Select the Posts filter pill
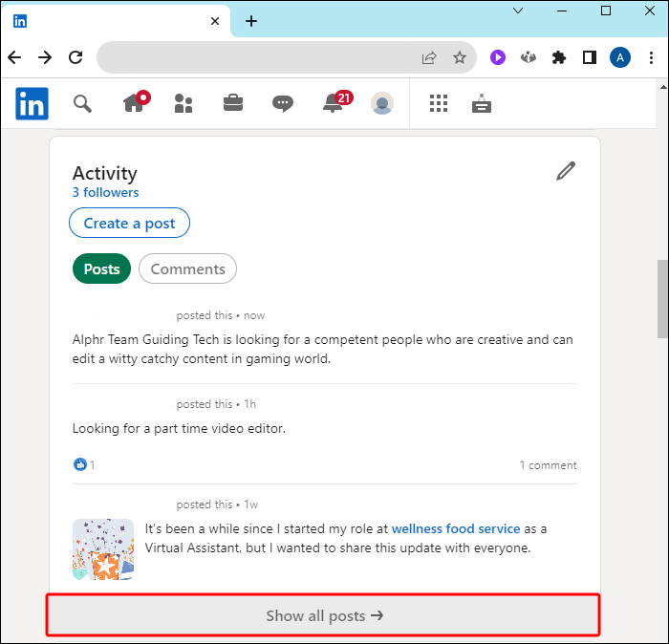This screenshot has width=669, height=644. (101, 268)
